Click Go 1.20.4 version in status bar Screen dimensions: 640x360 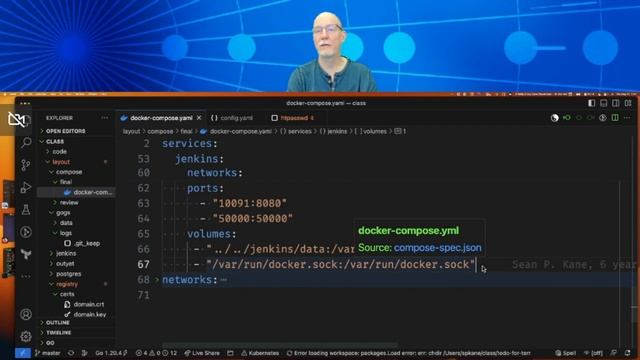coord(111,353)
